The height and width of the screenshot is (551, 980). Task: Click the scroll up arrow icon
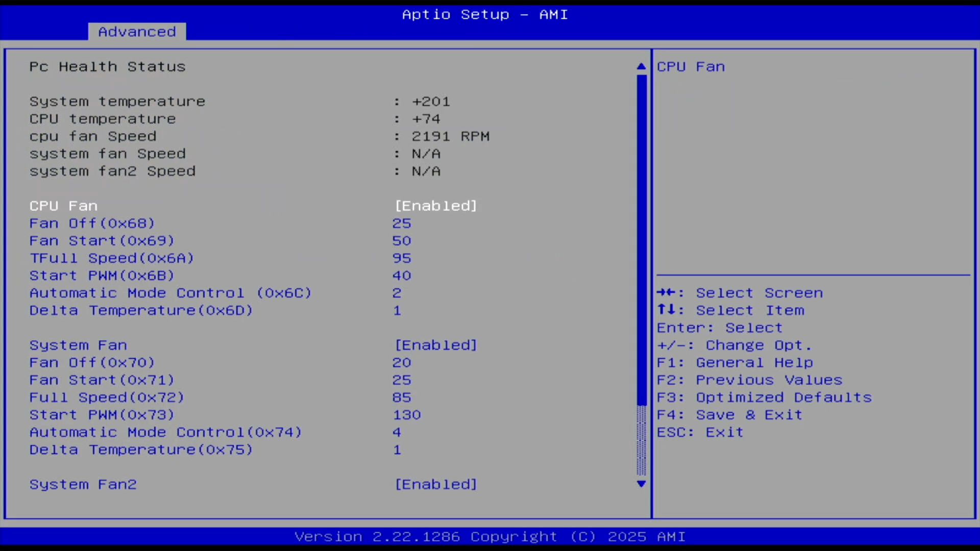(x=641, y=66)
